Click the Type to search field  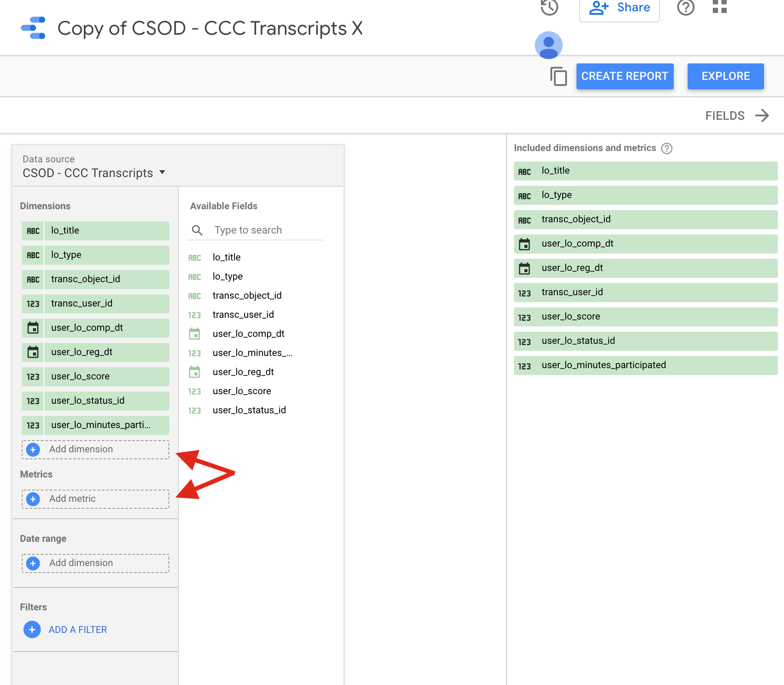265,230
